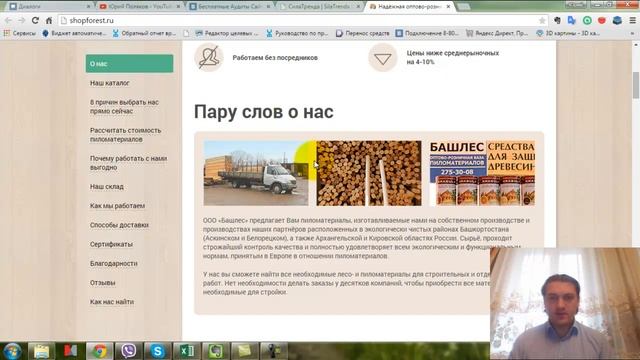Jump to 'Наш склад' section

click(107, 187)
